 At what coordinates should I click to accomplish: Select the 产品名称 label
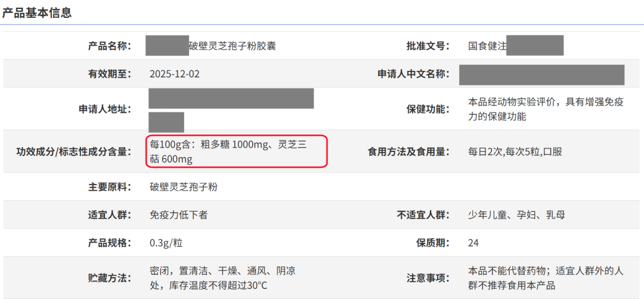point(109,46)
